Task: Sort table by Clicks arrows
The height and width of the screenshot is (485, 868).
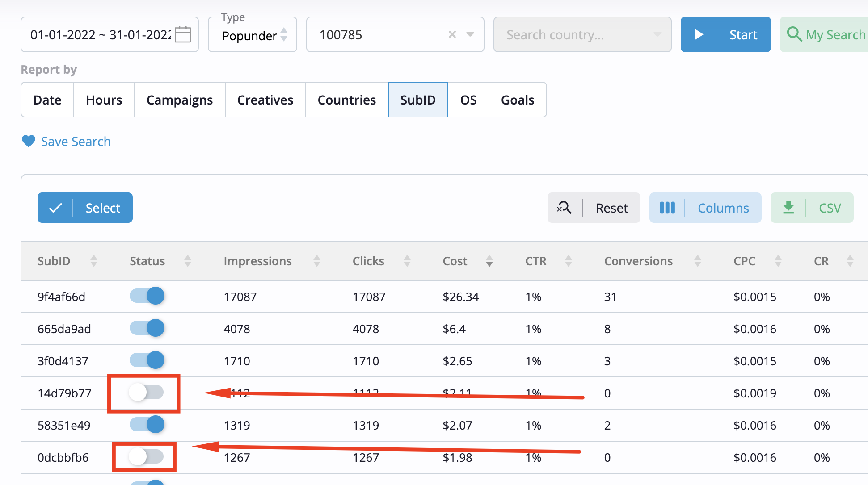Action: pos(407,261)
